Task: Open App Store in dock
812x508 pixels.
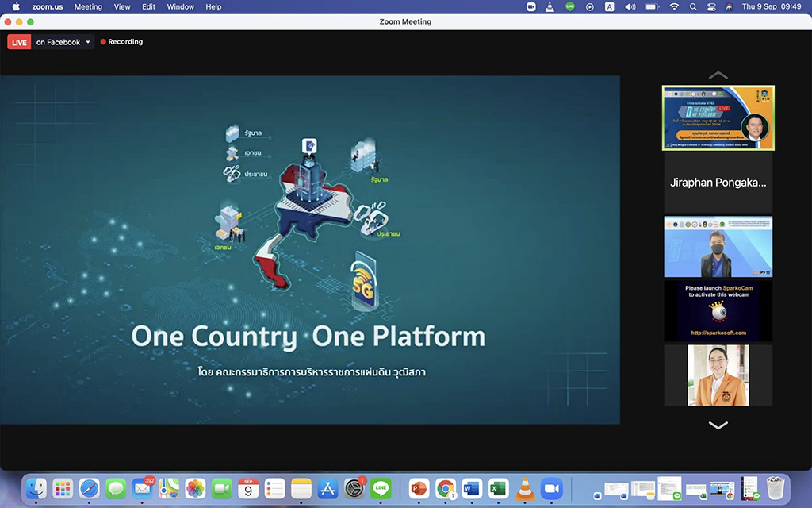Action: click(327, 488)
